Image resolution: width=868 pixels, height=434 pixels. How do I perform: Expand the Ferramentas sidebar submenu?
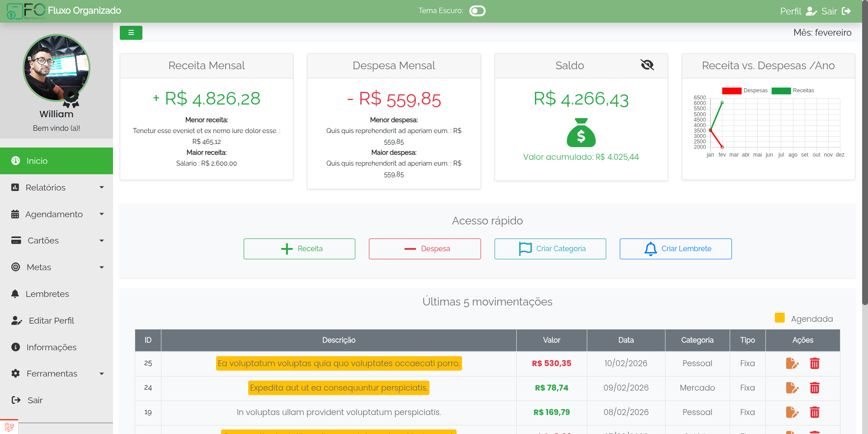(57, 374)
